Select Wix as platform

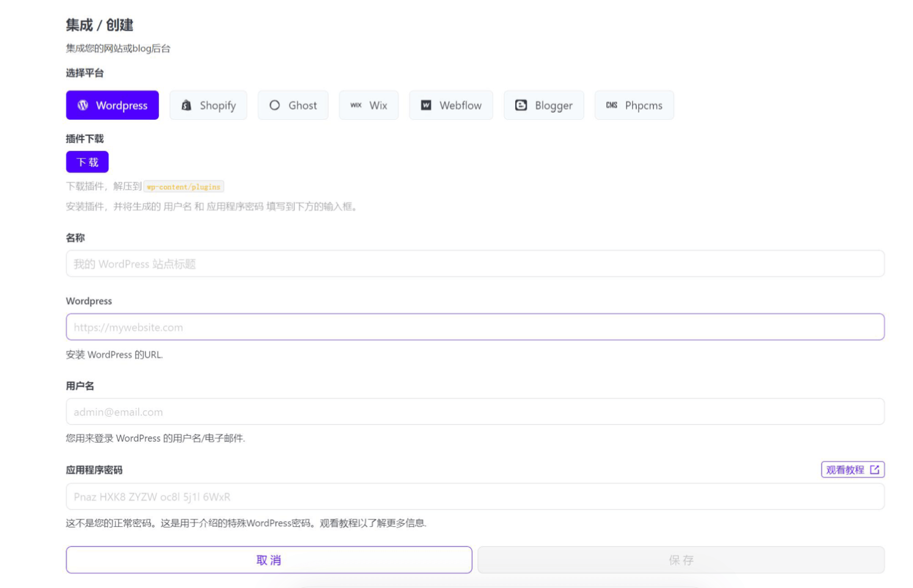(x=369, y=105)
